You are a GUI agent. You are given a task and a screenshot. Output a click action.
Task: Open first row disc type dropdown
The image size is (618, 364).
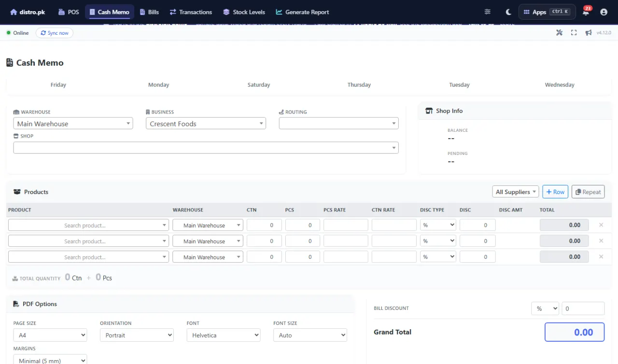[x=438, y=225]
